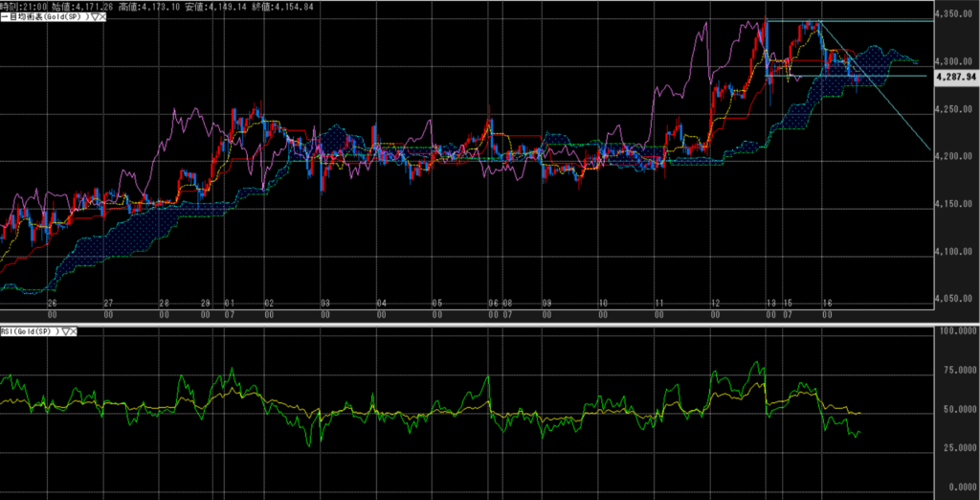Click the 時刻 21:00 time readout
The image size is (980, 500).
pos(20,6)
